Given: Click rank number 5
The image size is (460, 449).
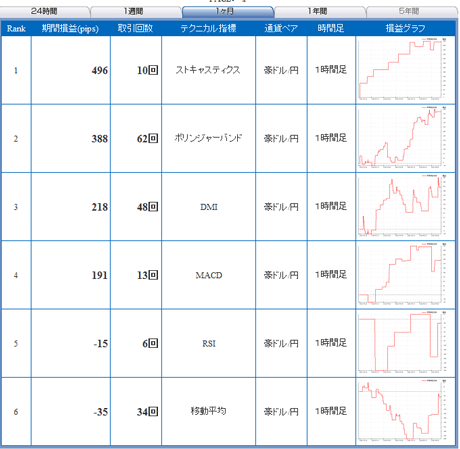Looking at the screenshot, I should pos(16,344).
